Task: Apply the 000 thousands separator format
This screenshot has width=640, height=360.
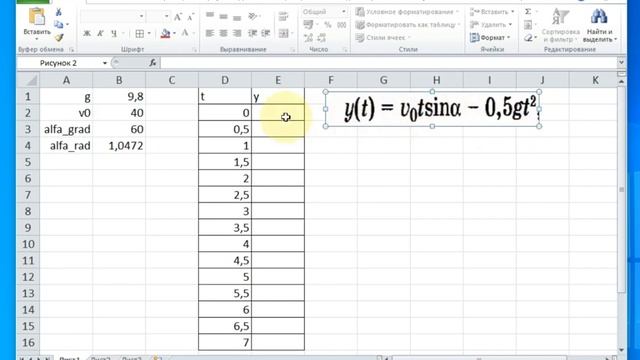Action: point(342,25)
